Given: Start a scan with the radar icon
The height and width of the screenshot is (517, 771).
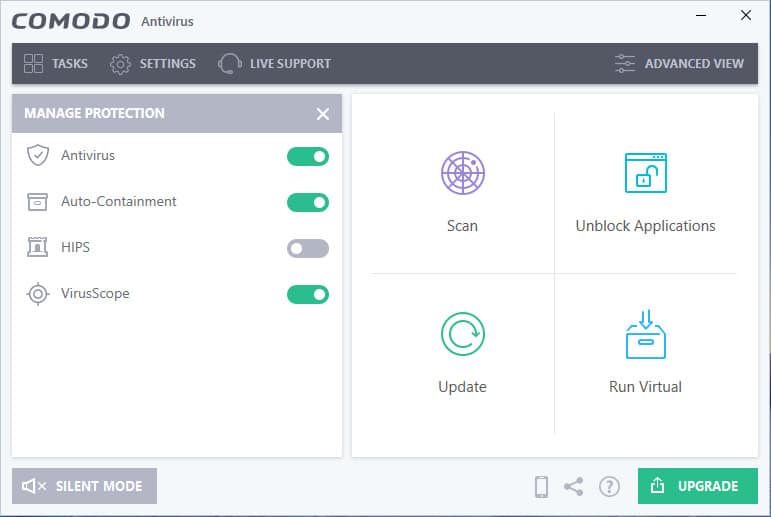Looking at the screenshot, I should point(463,173).
